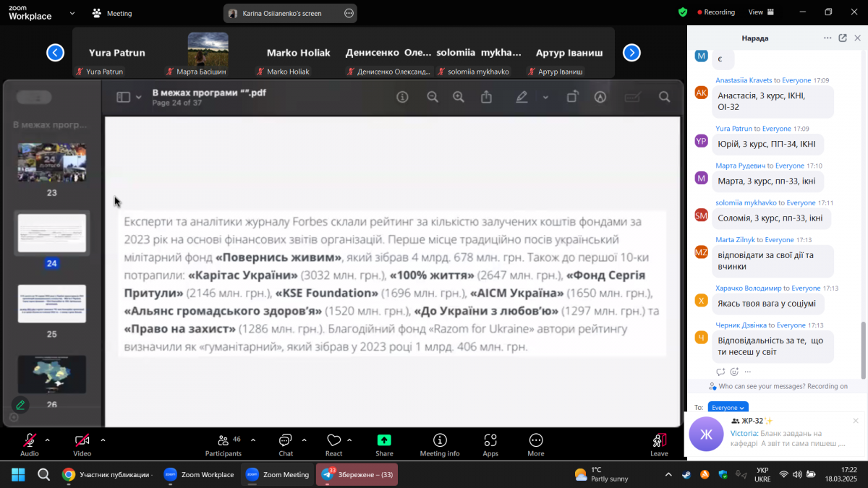This screenshot has width=868, height=488.
Task: Open the View layout menu
Action: tap(760, 12)
